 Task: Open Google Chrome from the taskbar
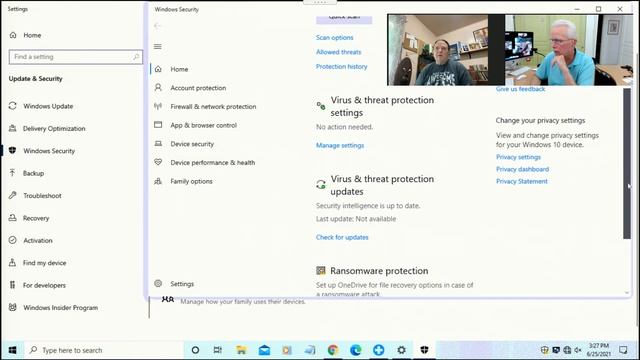[333, 350]
